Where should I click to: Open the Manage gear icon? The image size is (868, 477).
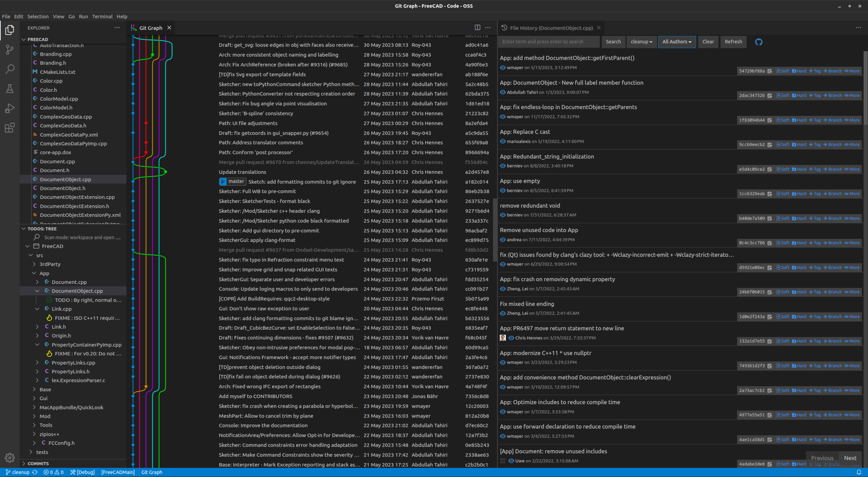click(x=10, y=458)
